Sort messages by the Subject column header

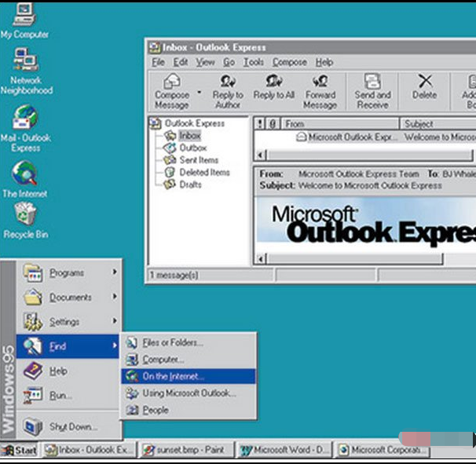point(438,124)
